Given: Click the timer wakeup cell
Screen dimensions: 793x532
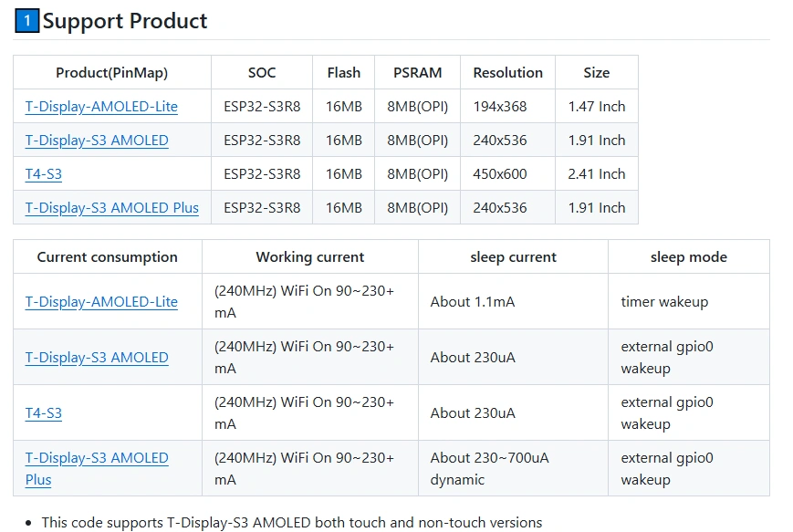Looking at the screenshot, I should [664, 302].
